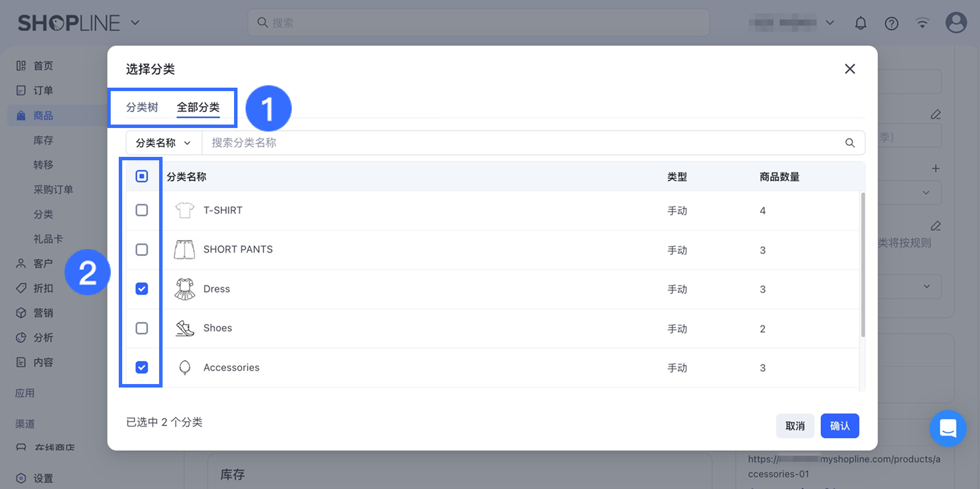
Task: Expand the SHOPLINE logo dropdown chevron
Action: 135,23
